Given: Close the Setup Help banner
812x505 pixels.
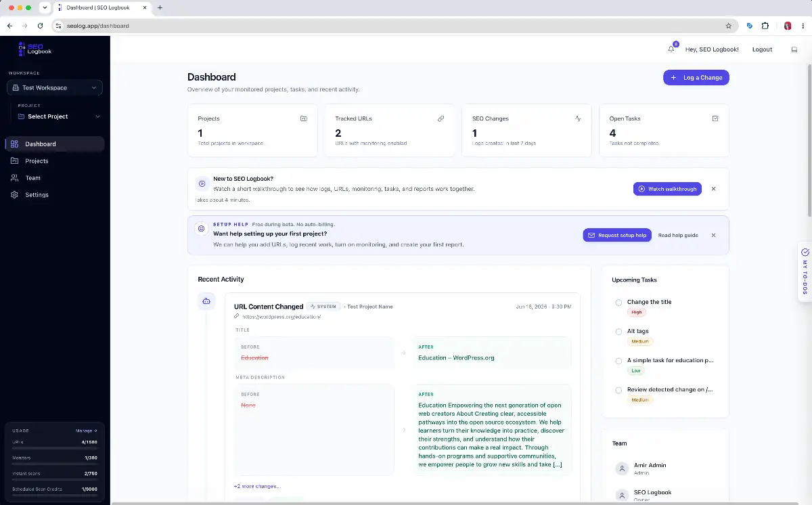Looking at the screenshot, I should tap(713, 235).
